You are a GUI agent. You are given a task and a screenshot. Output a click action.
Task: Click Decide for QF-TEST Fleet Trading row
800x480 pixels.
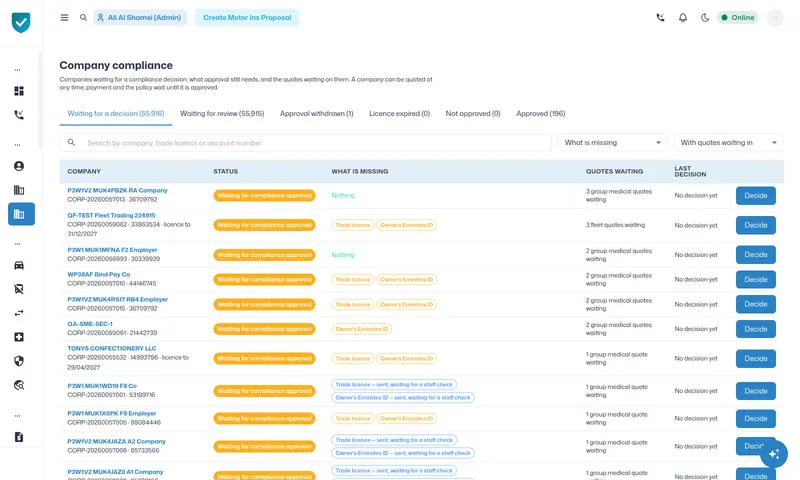pyautogui.click(x=756, y=225)
